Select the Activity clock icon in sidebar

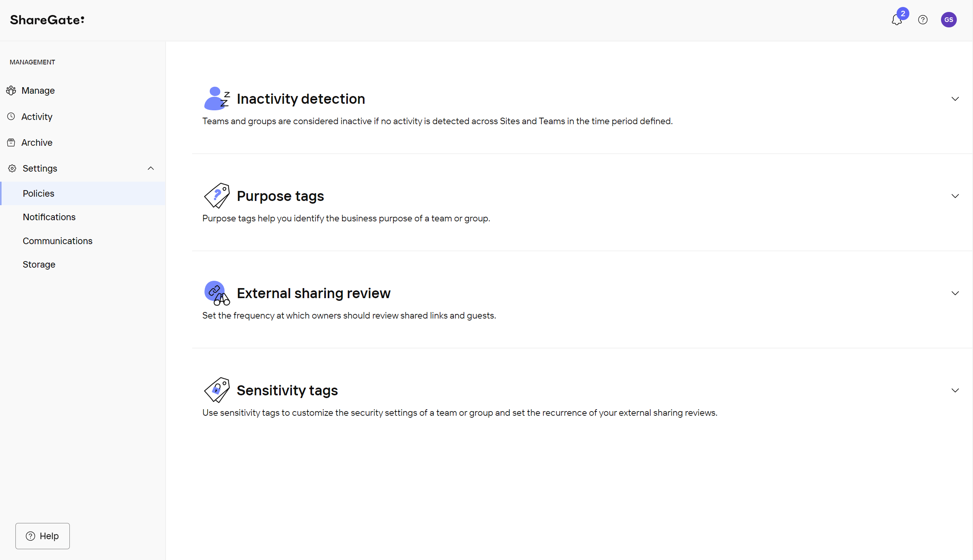click(x=11, y=116)
